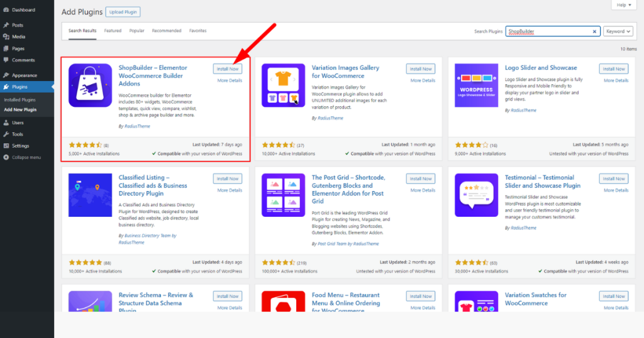Open Logo Slider and Showcase thumbnail
644x338 pixels.
(x=476, y=85)
